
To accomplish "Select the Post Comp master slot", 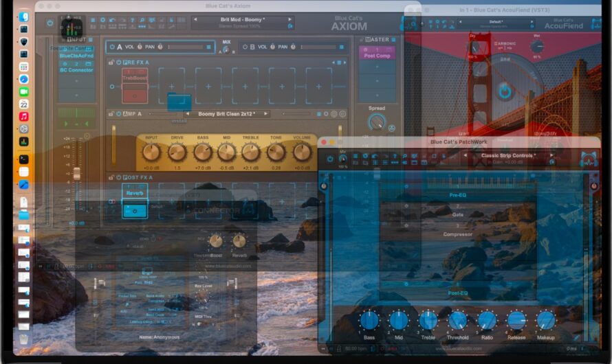I will 377,53.
